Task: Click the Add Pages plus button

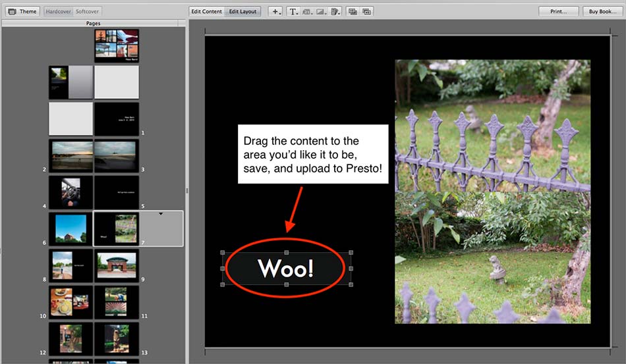Action: click(276, 12)
